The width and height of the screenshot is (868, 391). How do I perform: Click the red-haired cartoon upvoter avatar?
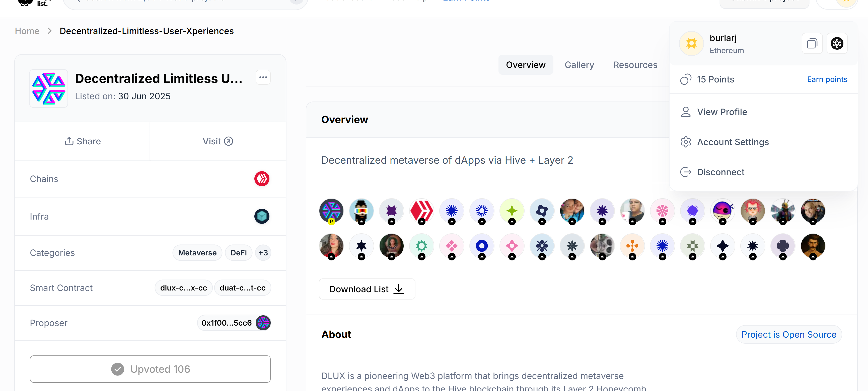(753, 211)
